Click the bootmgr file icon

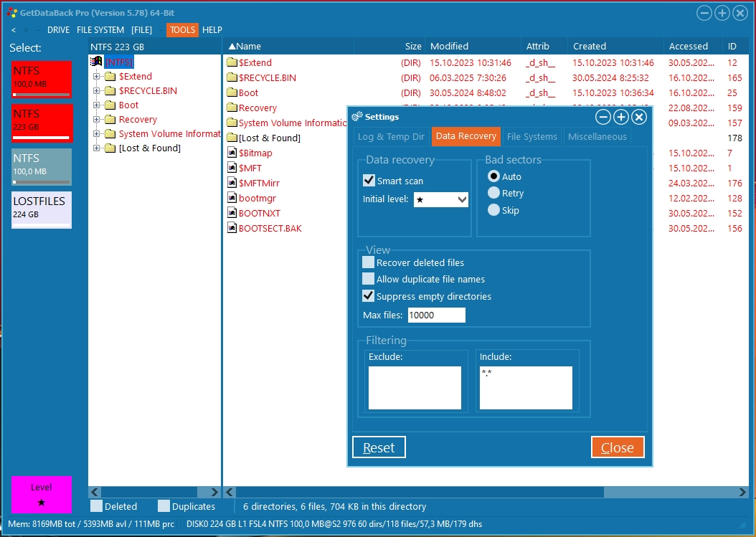coord(232,198)
